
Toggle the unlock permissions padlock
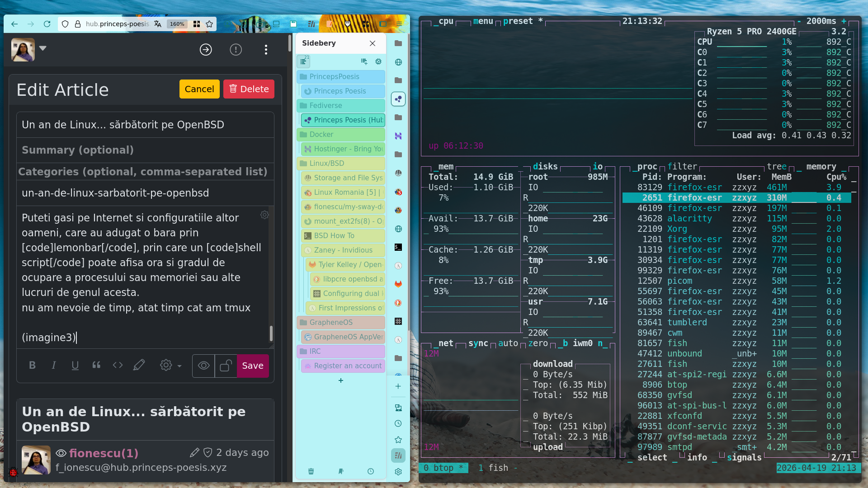226,366
